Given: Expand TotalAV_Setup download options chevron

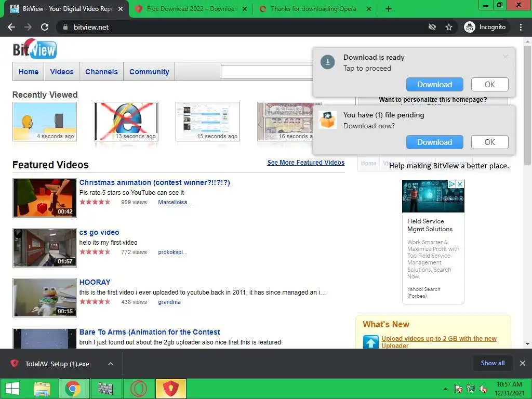Looking at the screenshot, I should click(x=111, y=364).
